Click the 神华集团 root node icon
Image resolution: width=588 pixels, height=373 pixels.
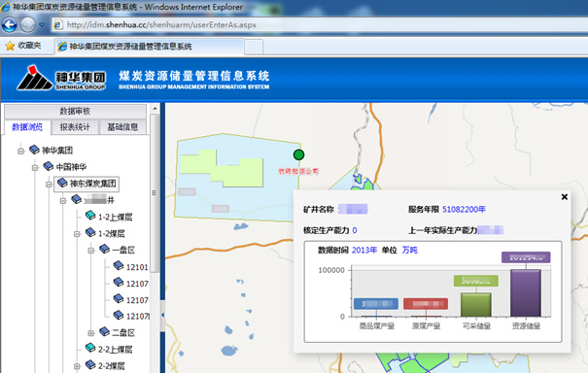pyautogui.click(x=34, y=150)
